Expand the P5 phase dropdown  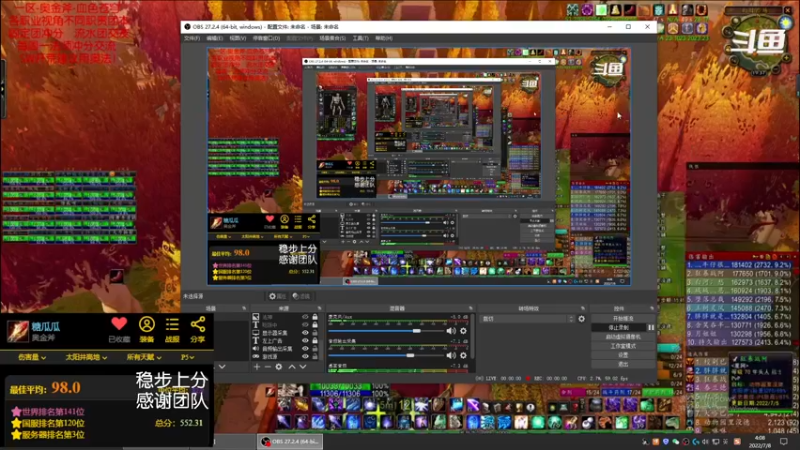pos(187,357)
